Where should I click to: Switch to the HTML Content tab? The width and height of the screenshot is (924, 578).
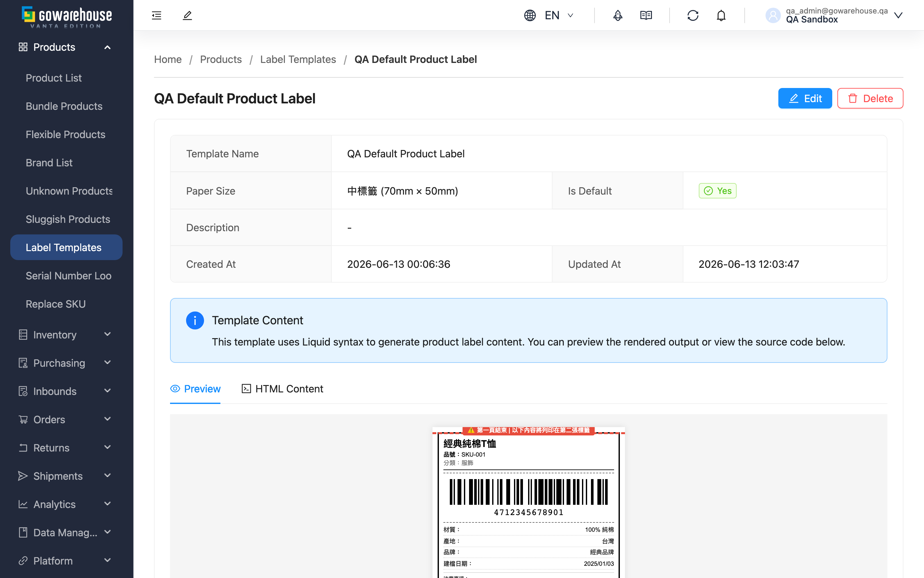point(283,389)
